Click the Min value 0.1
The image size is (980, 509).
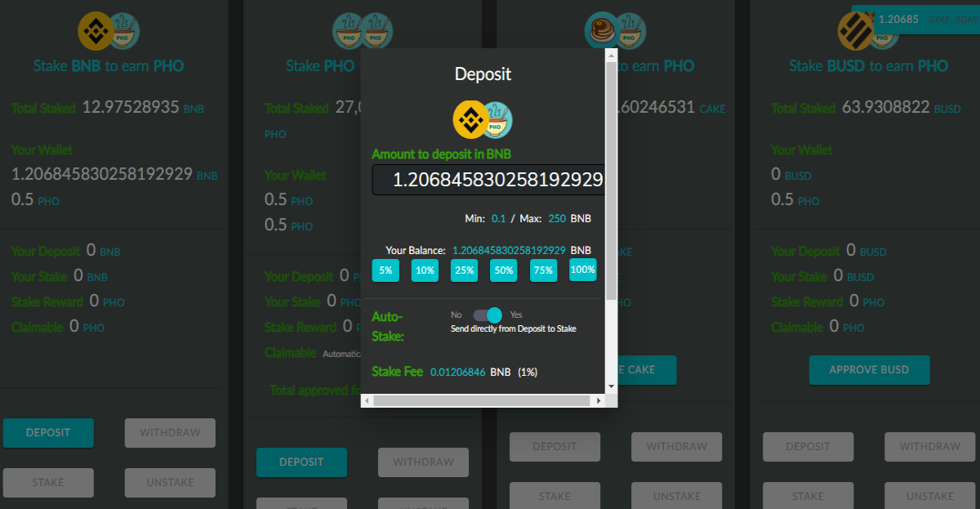tap(498, 219)
